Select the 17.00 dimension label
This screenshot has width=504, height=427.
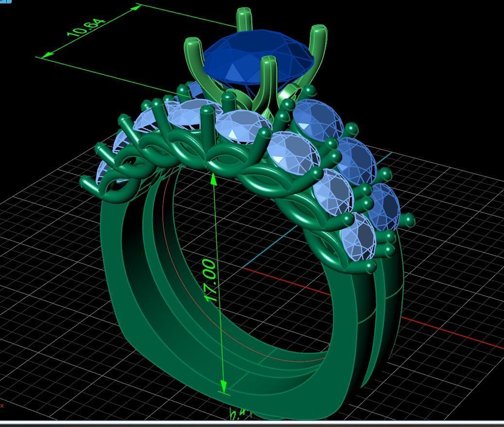coord(210,281)
